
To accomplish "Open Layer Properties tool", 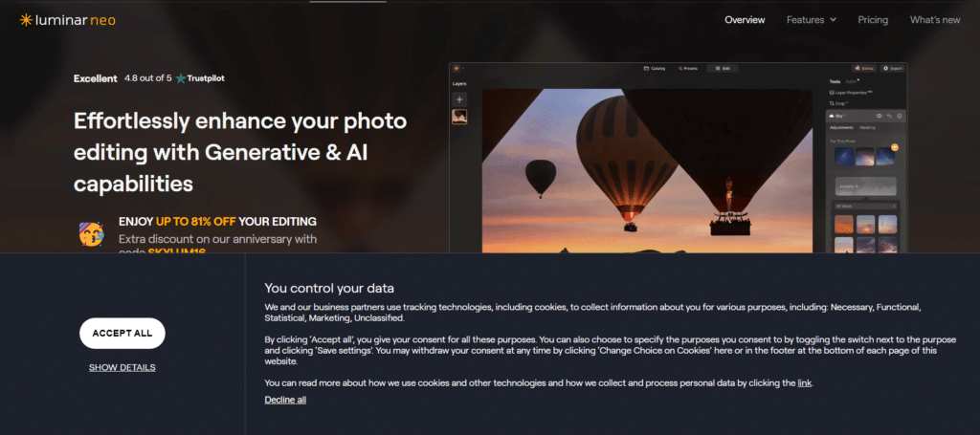I will pos(851,93).
